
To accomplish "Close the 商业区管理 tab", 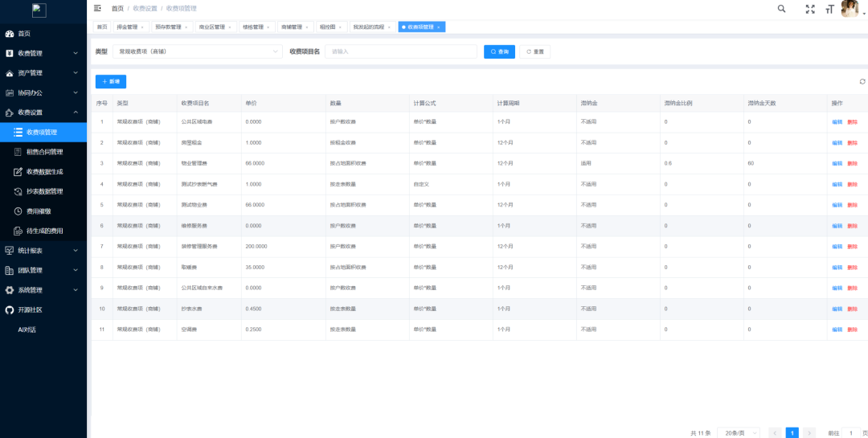I will click(x=230, y=27).
